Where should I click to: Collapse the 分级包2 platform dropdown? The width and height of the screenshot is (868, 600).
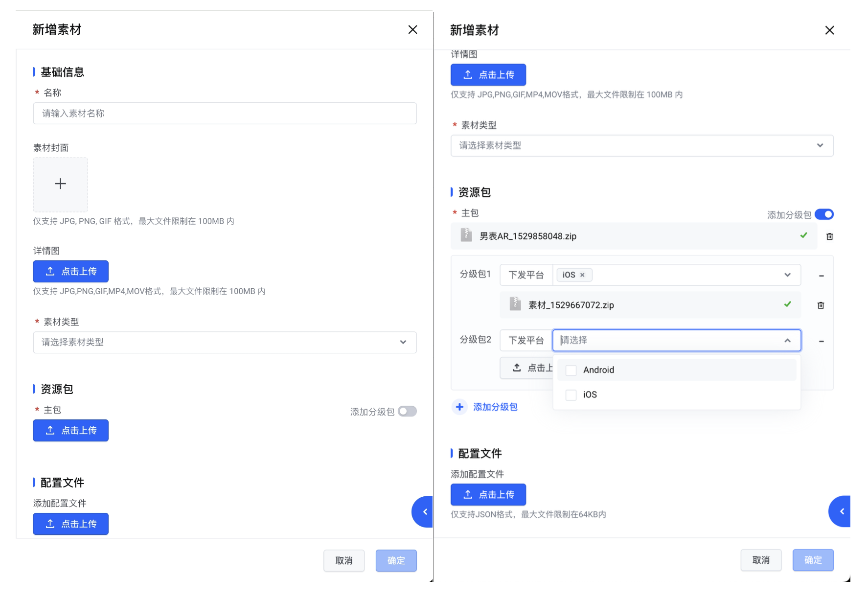[787, 341]
